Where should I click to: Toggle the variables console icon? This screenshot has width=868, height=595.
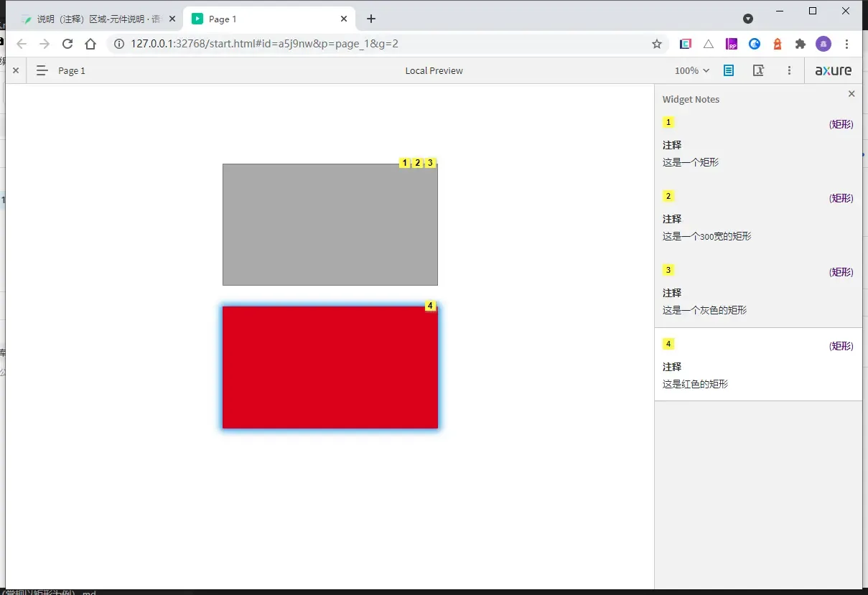point(758,70)
